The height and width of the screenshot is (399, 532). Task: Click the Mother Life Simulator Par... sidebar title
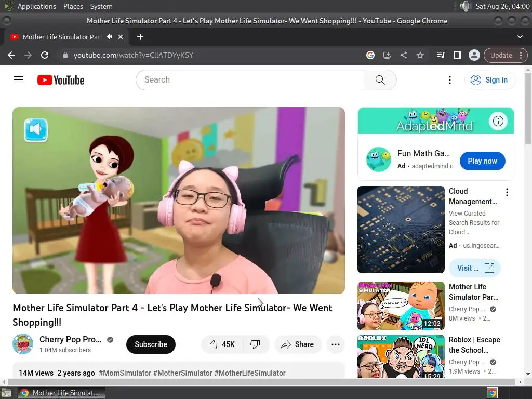coord(473,292)
